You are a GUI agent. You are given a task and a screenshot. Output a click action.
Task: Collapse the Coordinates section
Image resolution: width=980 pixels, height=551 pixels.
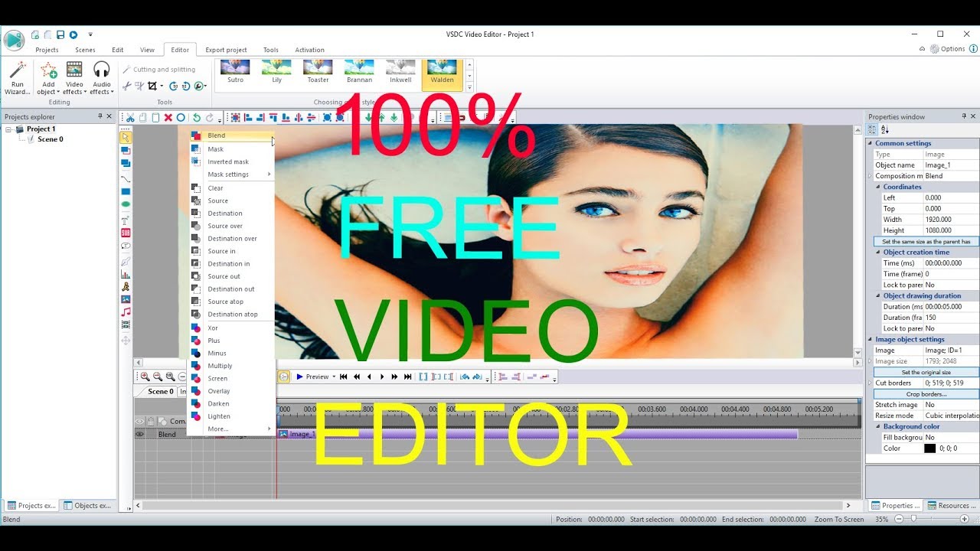878,187
